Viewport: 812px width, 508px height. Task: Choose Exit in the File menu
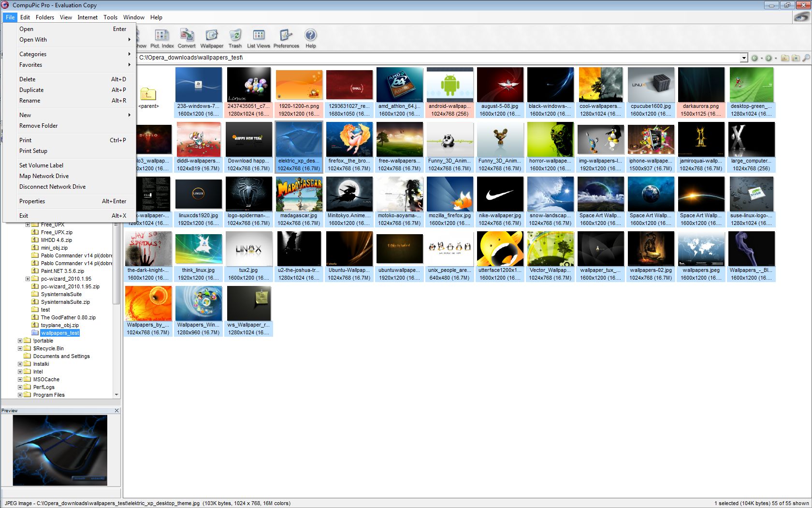tap(70, 216)
